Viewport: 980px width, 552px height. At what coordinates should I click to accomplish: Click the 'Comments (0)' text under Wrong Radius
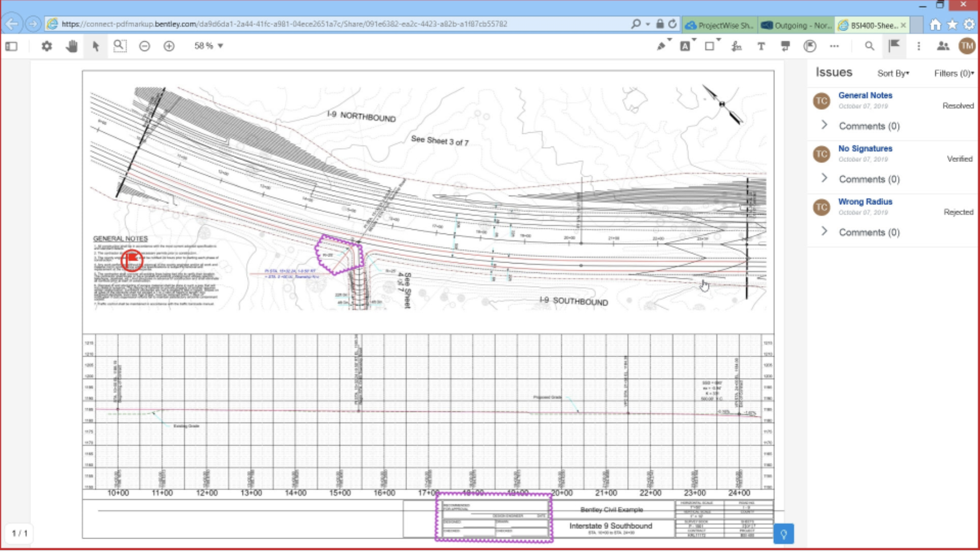coord(869,232)
